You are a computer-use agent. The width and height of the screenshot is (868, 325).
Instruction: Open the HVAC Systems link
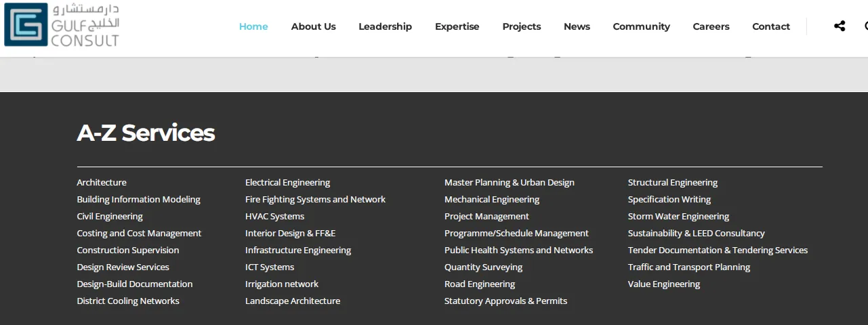click(274, 217)
